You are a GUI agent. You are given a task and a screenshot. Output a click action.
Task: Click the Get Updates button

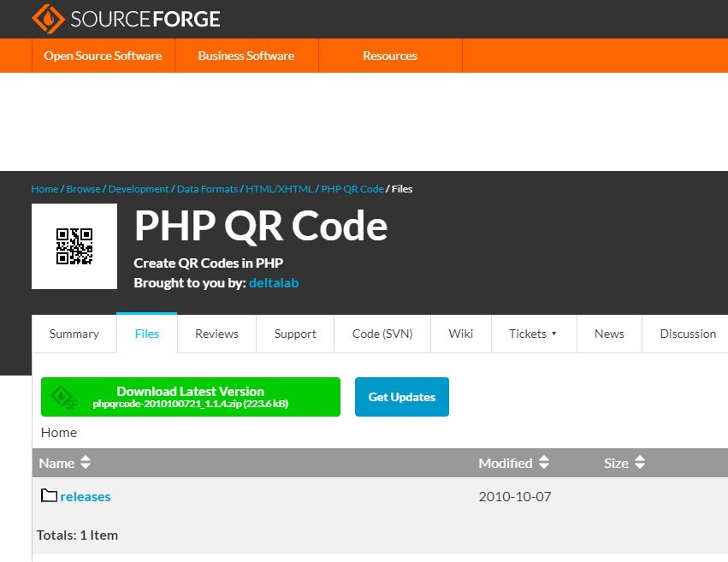coord(402,397)
